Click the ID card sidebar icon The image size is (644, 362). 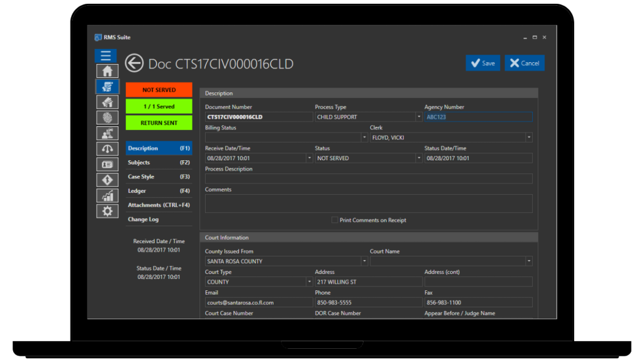107,164
